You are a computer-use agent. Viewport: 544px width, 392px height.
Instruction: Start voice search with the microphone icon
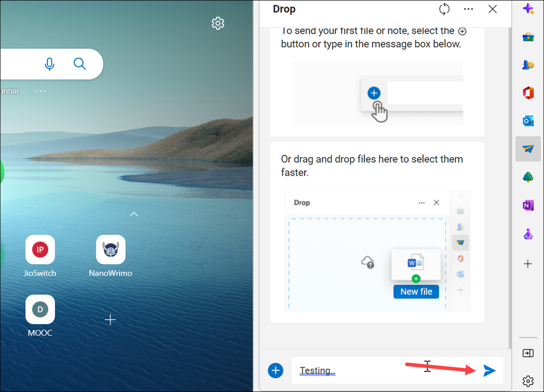50,64
